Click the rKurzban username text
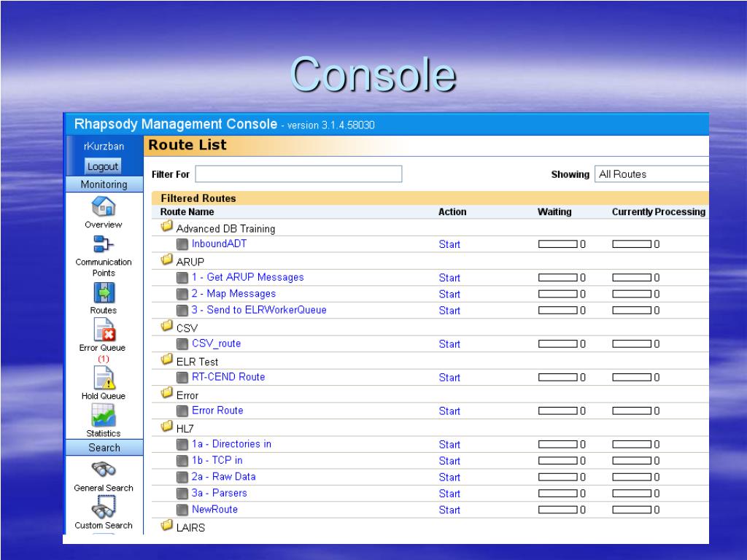The height and width of the screenshot is (560, 747). click(104, 146)
